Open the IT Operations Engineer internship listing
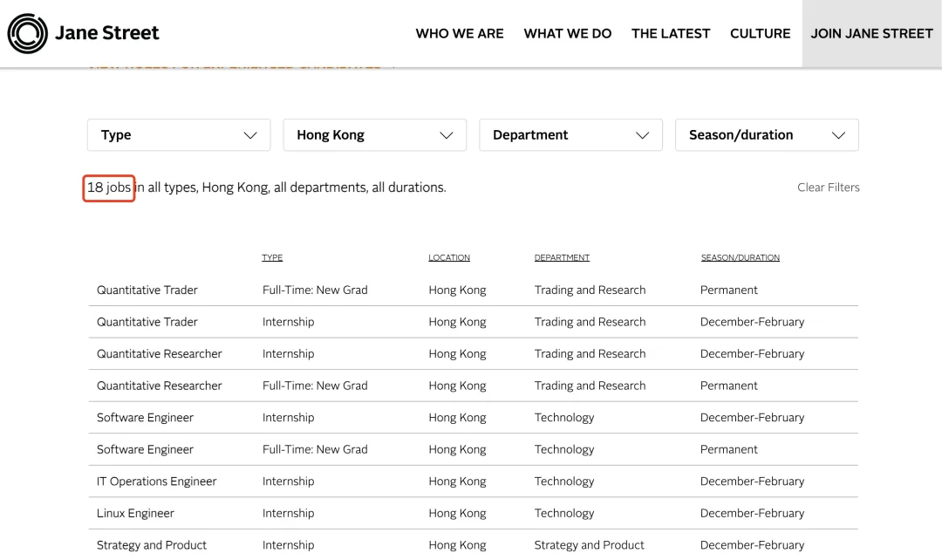Viewport: 942px width, 560px height. pos(474,481)
